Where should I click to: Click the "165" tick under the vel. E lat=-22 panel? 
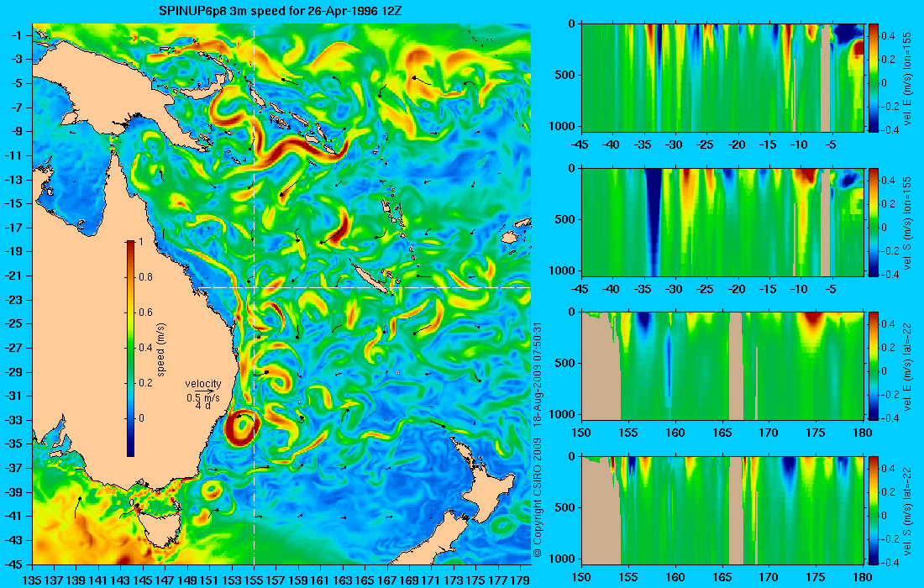pos(722,433)
